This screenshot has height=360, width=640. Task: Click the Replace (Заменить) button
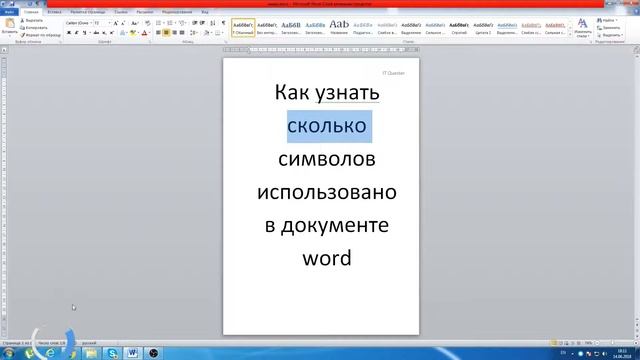[x=608, y=28]
